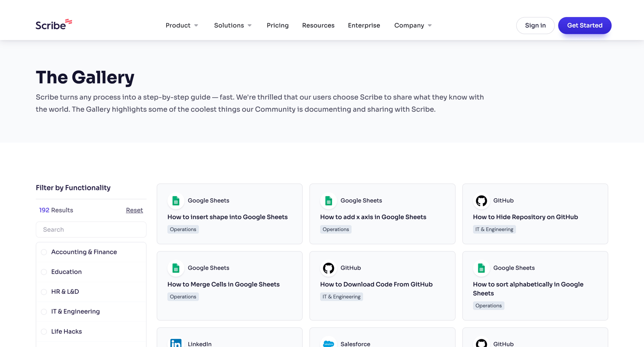
Task: Click "Google Sheets" label on add x axis card
Action: click(361, 201)
